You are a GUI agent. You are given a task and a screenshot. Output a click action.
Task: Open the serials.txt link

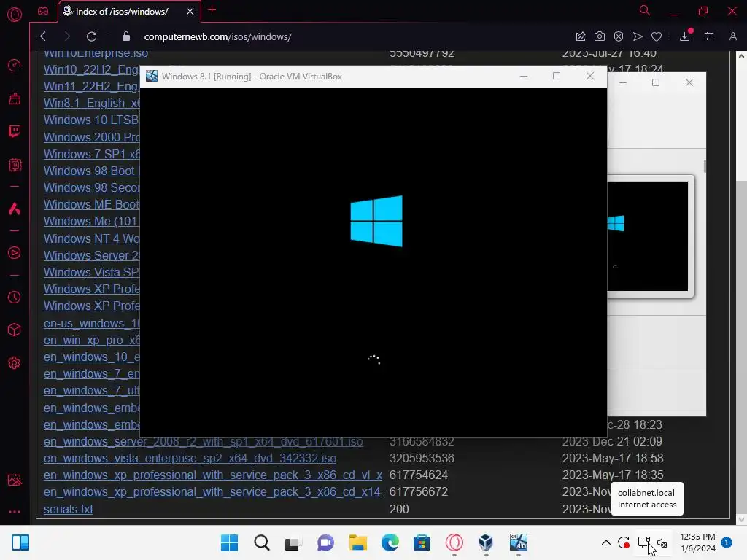click(68, 509)
